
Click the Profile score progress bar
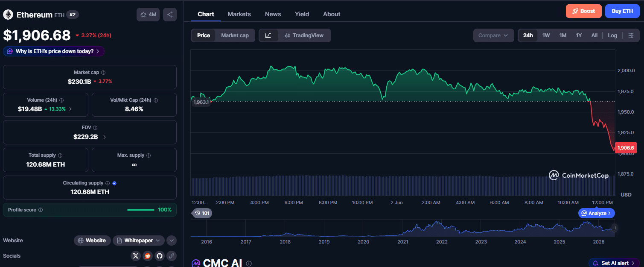coord(141,210)
